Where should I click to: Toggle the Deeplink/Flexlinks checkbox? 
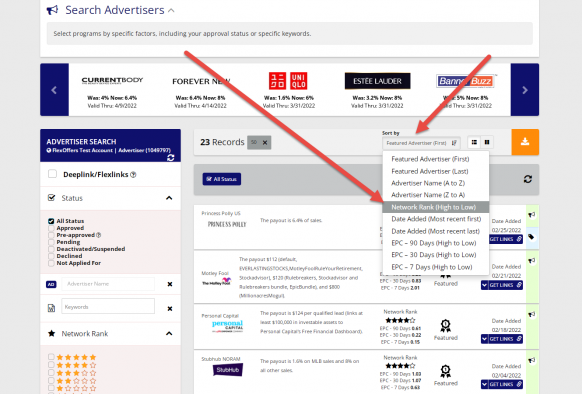pyautogui.click(x=52, y=174)
